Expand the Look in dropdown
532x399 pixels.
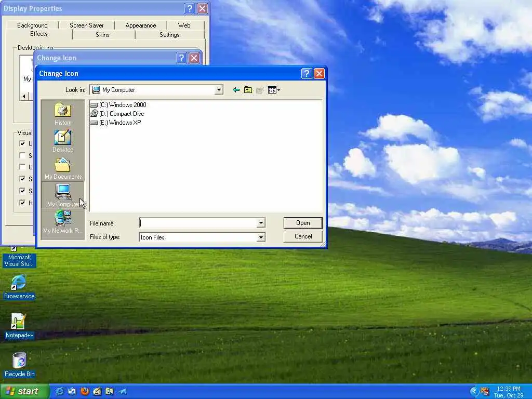click(219, 90)
